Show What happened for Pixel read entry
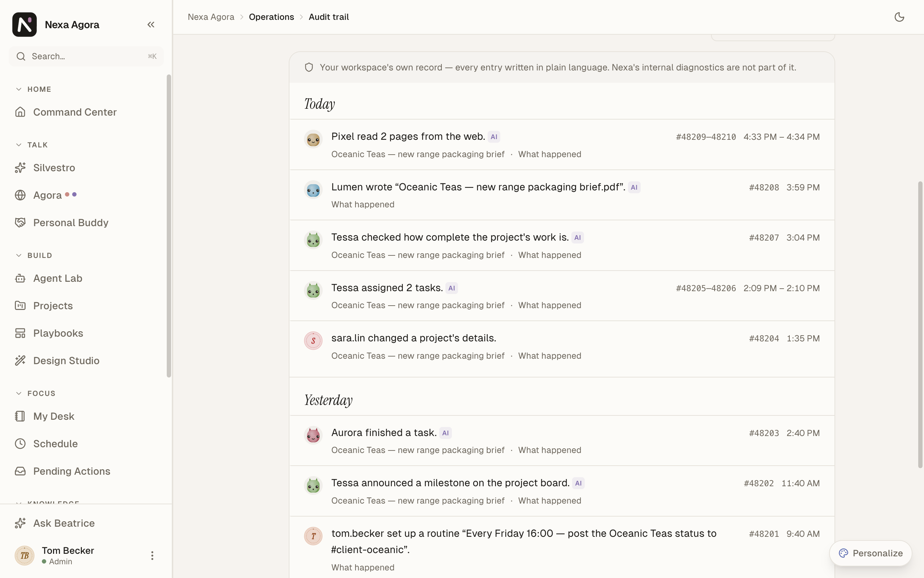924x578 pixels. pos(549,154)
